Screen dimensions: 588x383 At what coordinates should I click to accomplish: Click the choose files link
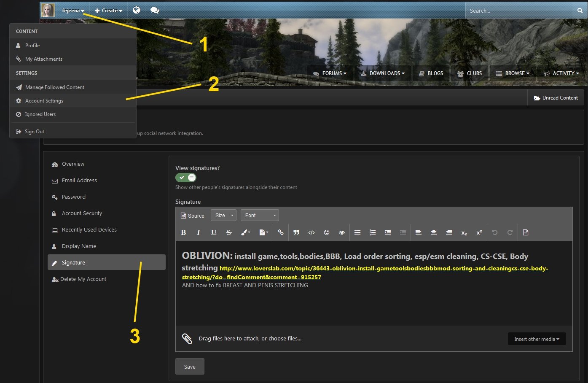pos(285,339)
